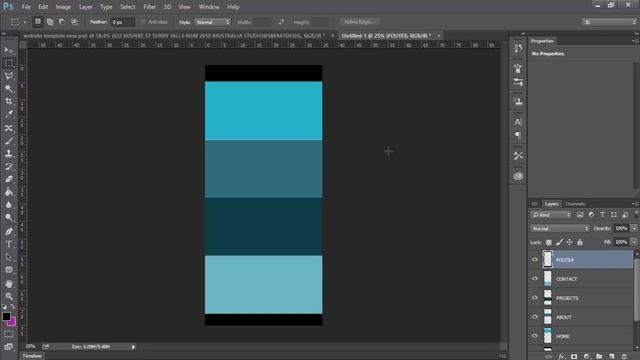The width and height of the screenshot is (640, 360).
Task: Open the Opacity slider dropdown arrow
Action: pyautogui.click(x=634, y=229)
